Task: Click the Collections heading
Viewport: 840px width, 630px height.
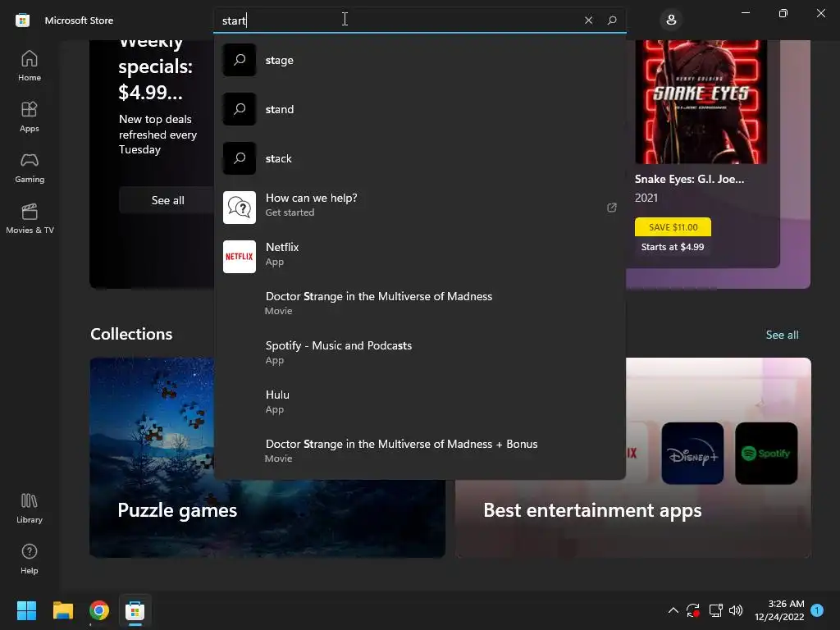Action: click(x=131, y=334)
